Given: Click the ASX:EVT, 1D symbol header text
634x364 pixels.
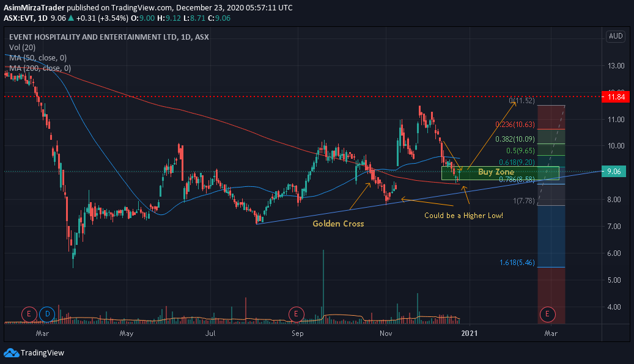Looking at the screenshot, I should pyautogui.click(x=26, y=18).
